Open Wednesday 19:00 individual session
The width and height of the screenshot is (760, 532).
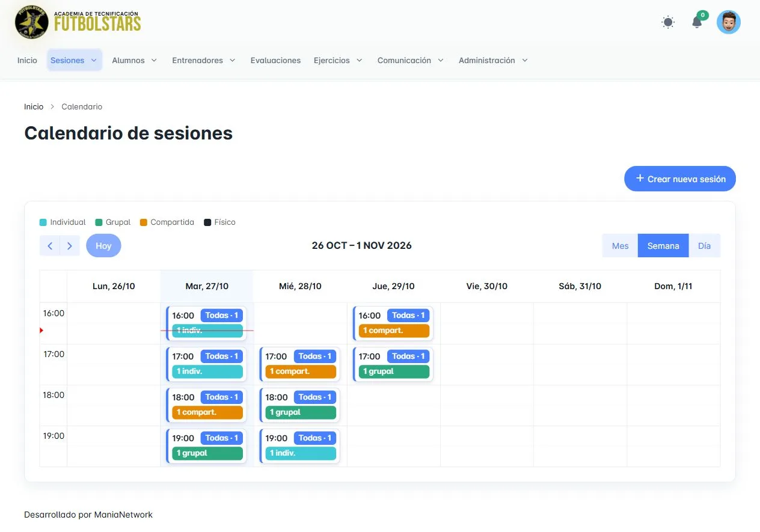pos(299,446)
